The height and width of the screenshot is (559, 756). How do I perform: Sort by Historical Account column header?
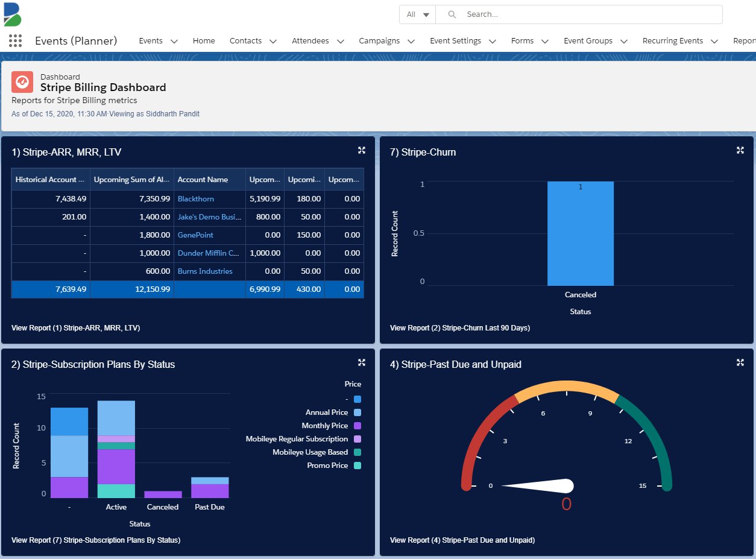pos(51,180)
